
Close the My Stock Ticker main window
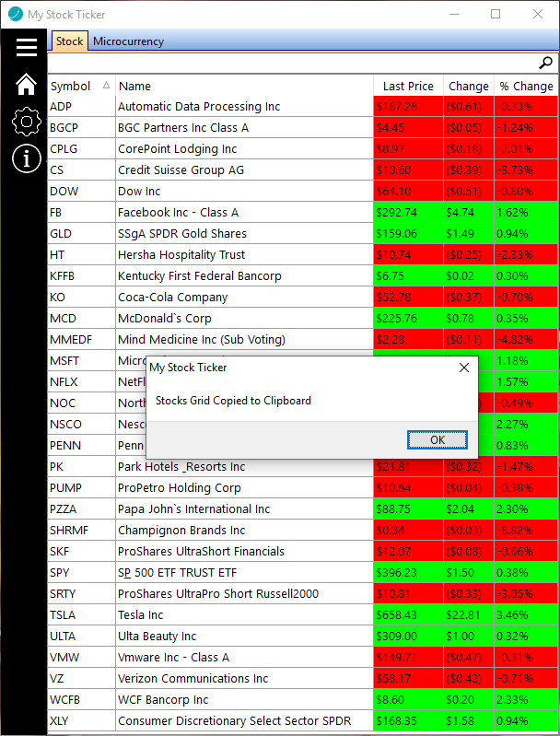(538, 14)
